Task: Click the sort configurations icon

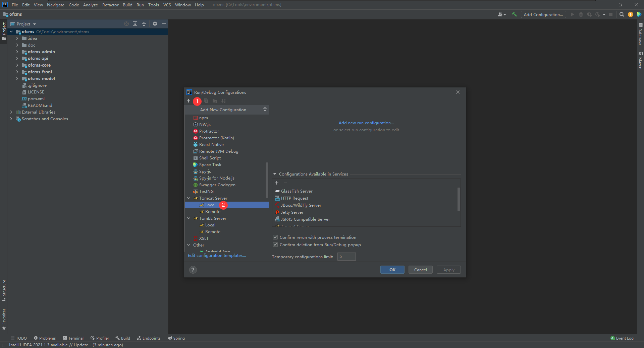Action: (x=223, y=101)
